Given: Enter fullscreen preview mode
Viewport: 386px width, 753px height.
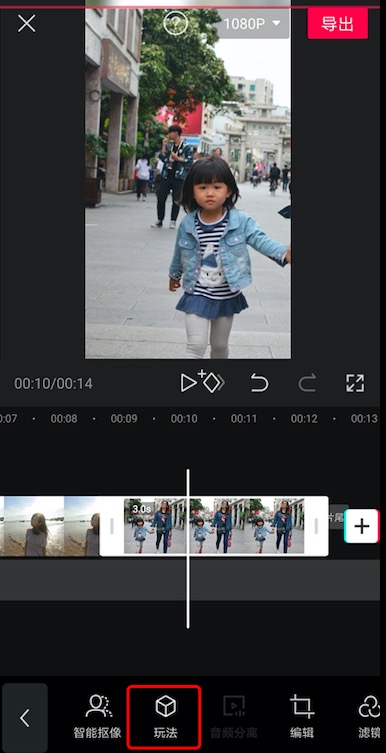Looking at the screenshot, I should click(355, 383).
